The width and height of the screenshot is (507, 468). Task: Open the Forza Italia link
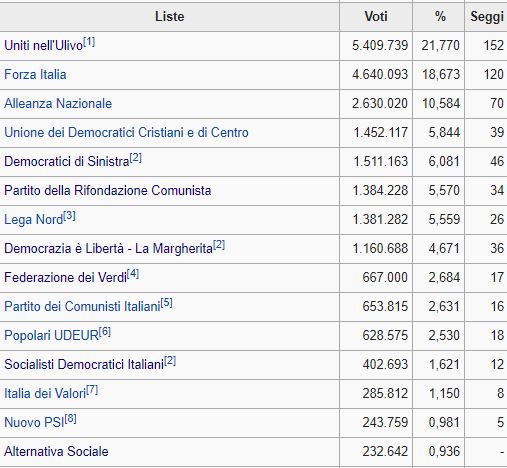(35, 74)
